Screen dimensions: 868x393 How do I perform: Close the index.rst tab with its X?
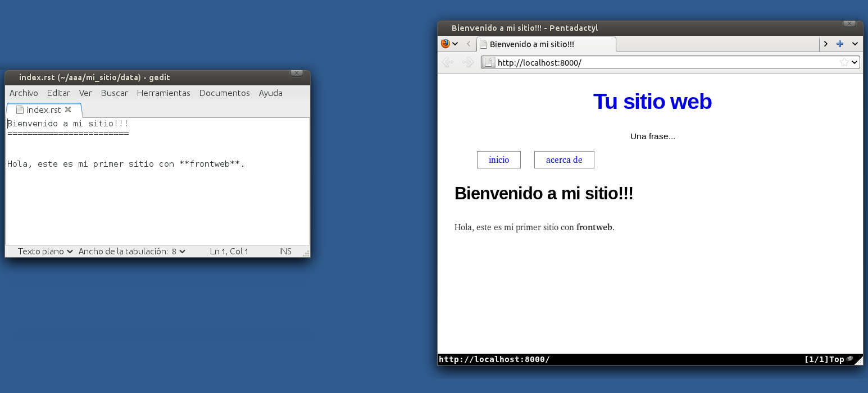click(x=68, y=110)
